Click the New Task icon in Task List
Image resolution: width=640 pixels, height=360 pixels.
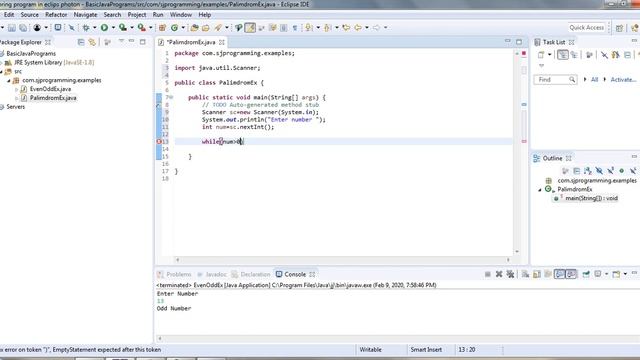541,55
